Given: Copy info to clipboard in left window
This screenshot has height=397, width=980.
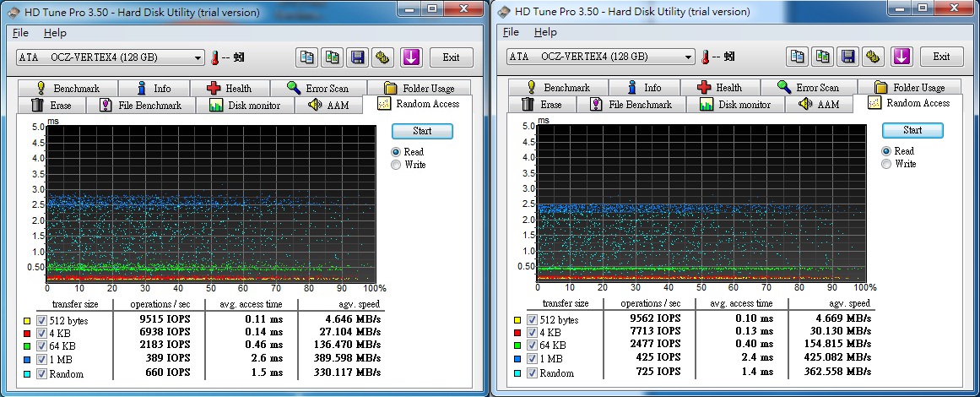Looking at the screenshot, I should (307, 57).
